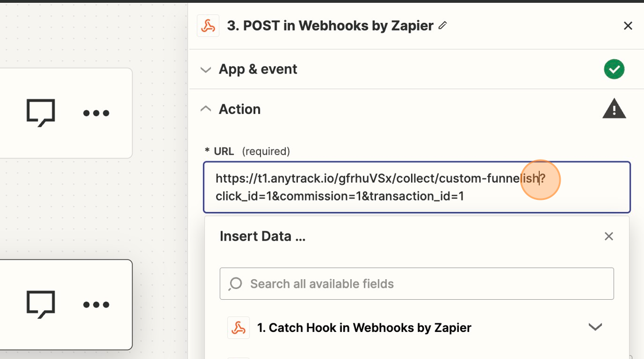Viewport: 644px width, 359px height.
Task: Rename step via pencil edit icon
Action: click(442, 25)
